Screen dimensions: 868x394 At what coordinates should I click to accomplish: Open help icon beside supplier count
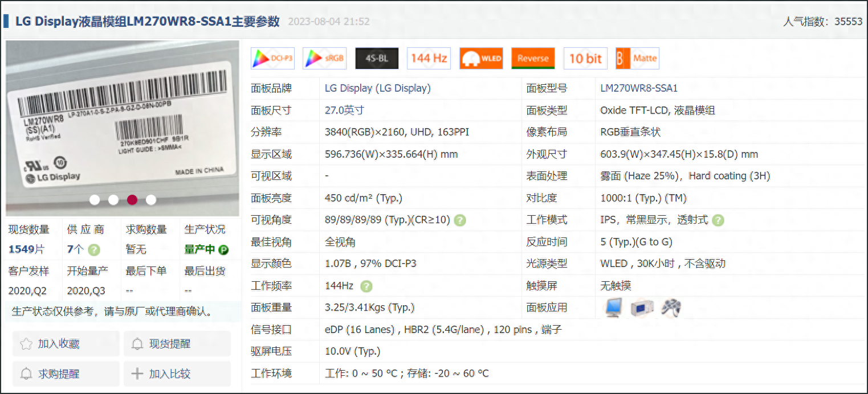tap(95, 249)
